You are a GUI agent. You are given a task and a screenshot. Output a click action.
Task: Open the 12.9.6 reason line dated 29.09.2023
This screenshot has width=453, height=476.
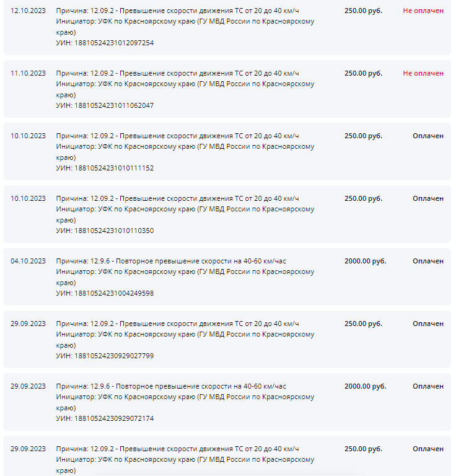pos(171,386)
